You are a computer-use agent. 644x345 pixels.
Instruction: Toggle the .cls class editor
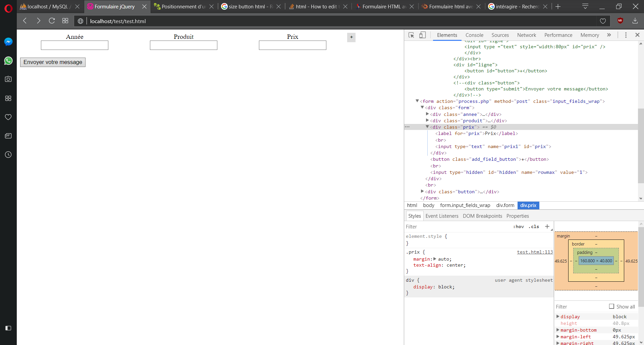pos(534,226)
